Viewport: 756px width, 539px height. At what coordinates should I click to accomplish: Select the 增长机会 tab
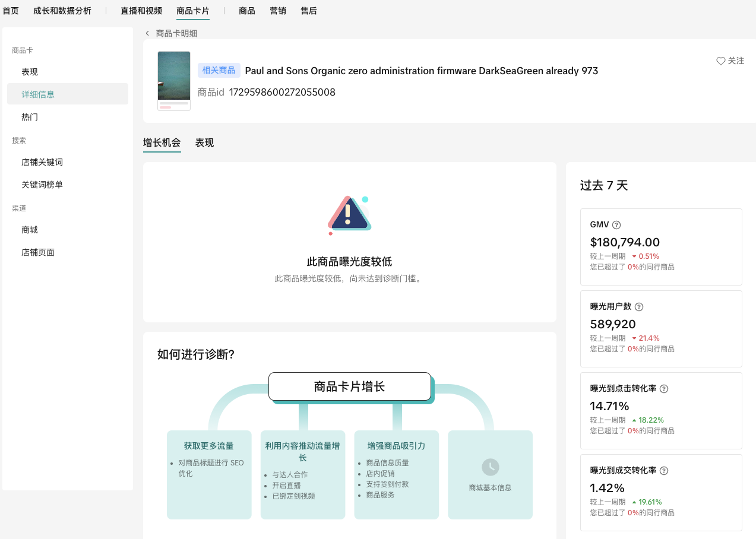coord(162,143)
